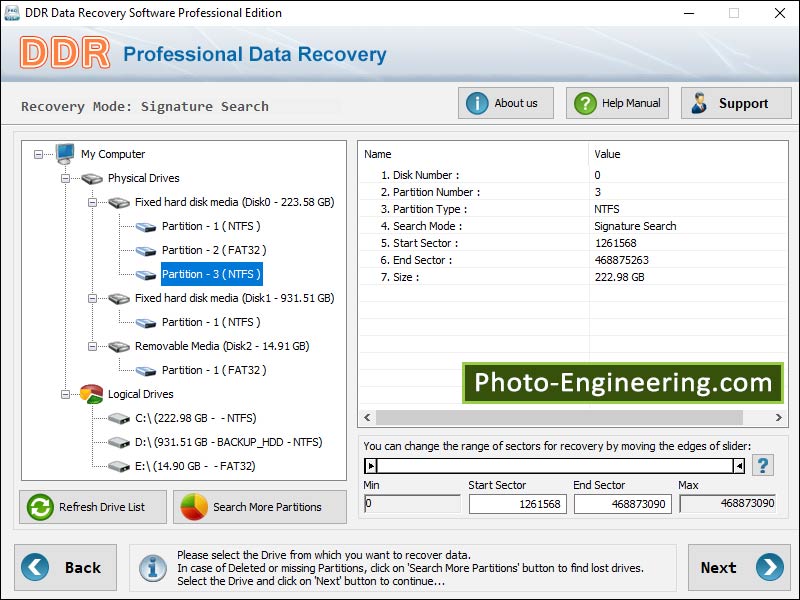Click the Start Sector input field

[x=517, y=503]
